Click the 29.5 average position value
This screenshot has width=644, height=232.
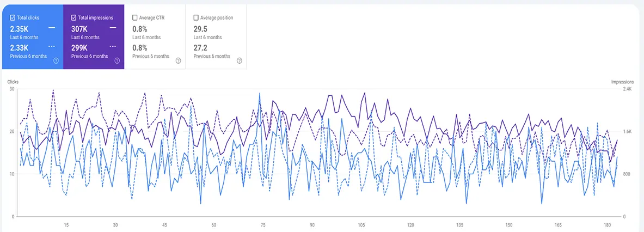click(201, 28)
